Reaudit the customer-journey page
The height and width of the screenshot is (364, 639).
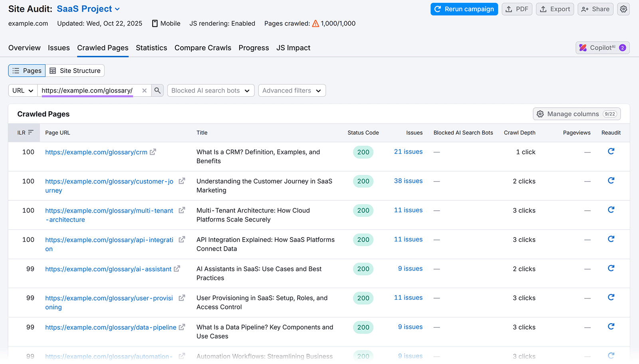tap(611, 180)
